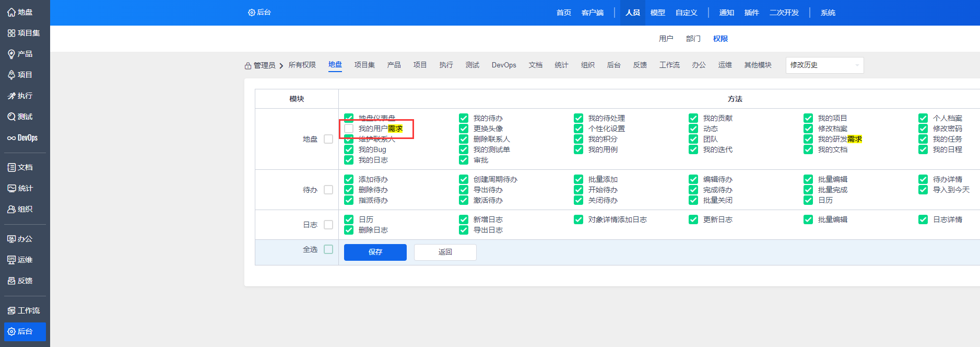Switch to the 项目集 permission tab
Viewport: 980px width, 347px height.
coord(364,65)
